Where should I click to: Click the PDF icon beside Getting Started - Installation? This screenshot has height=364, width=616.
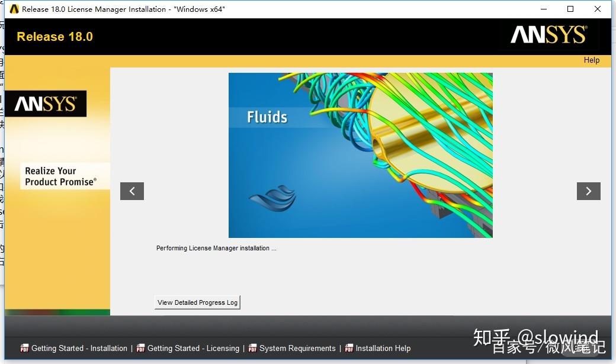point(24,348)
